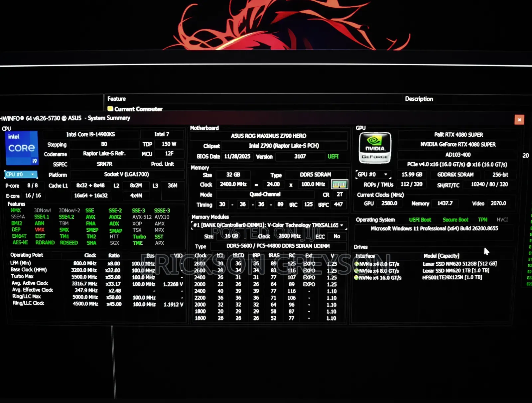Viewport: 532px width, 403px height.
Task: Click the Turbo Max operating point row
Action: (96, 277)
